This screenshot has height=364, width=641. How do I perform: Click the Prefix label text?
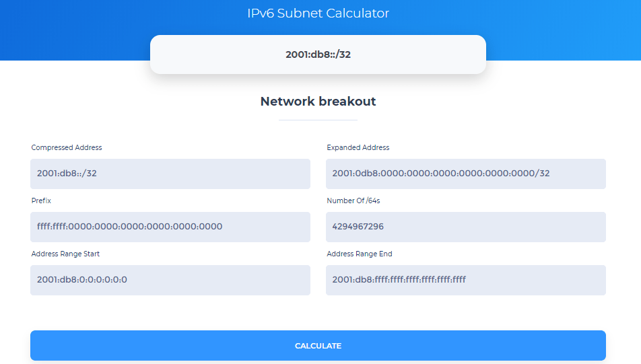pos(41,201)
